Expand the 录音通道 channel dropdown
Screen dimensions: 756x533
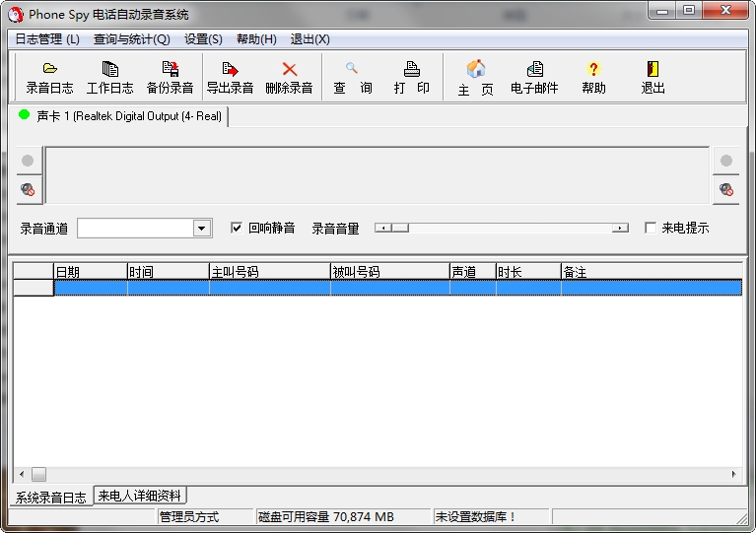point(201,229)
